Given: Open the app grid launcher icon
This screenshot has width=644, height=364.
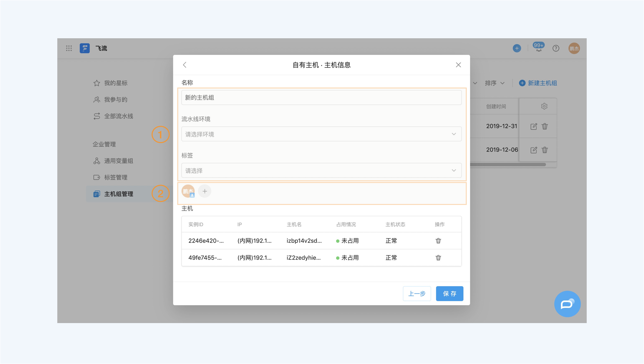Looking at the screenshot, I should pos(69,48).
